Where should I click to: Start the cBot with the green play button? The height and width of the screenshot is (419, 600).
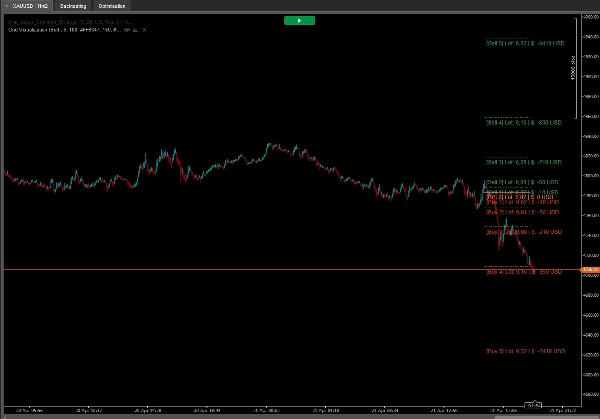pos(299,21)
